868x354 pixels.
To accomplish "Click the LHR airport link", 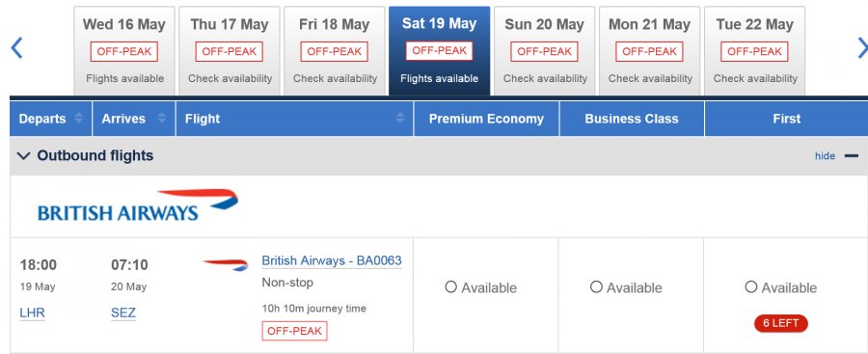I will 32,313.
